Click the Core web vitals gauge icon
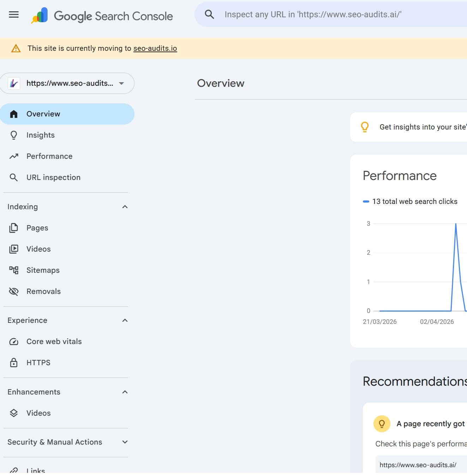 coord(14,342)
